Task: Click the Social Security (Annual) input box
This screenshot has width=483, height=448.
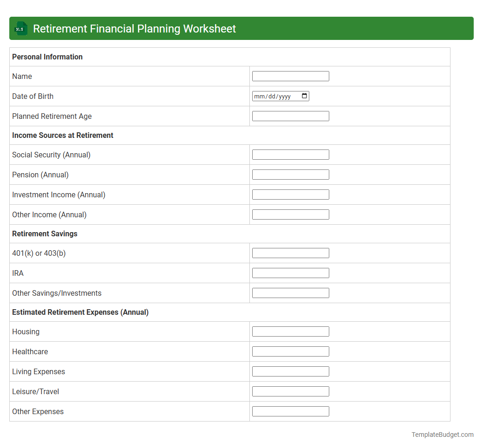Action: 290,154
